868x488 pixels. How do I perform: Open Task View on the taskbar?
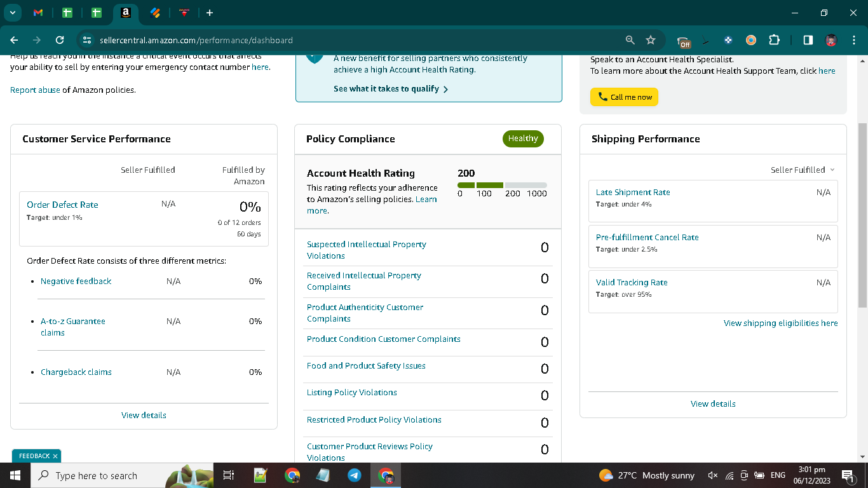(229, 475)
